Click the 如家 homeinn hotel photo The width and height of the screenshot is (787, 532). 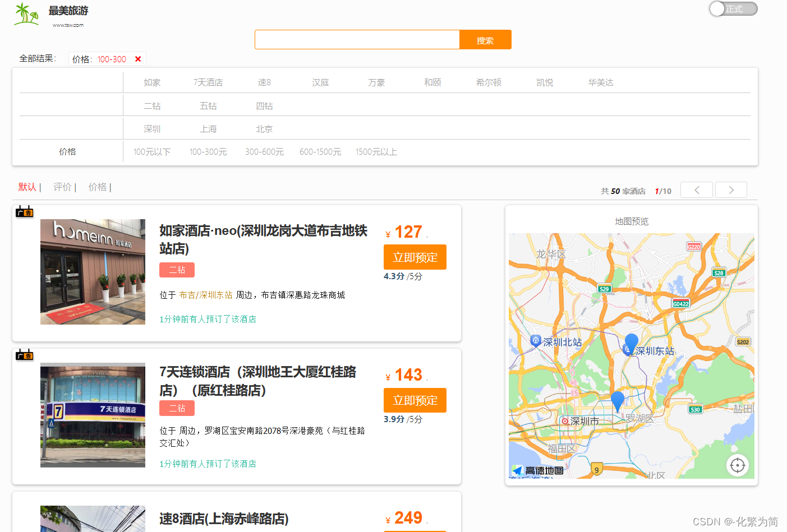click(x=93, y=272)
